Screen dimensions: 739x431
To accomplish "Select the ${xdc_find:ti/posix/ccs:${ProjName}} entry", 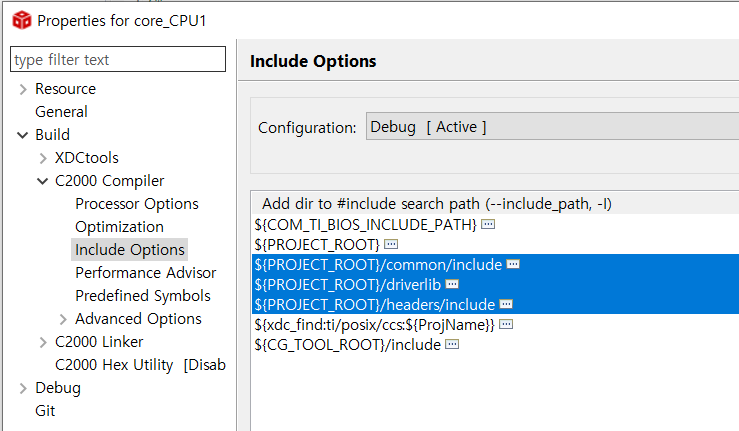I will point(374,324).
